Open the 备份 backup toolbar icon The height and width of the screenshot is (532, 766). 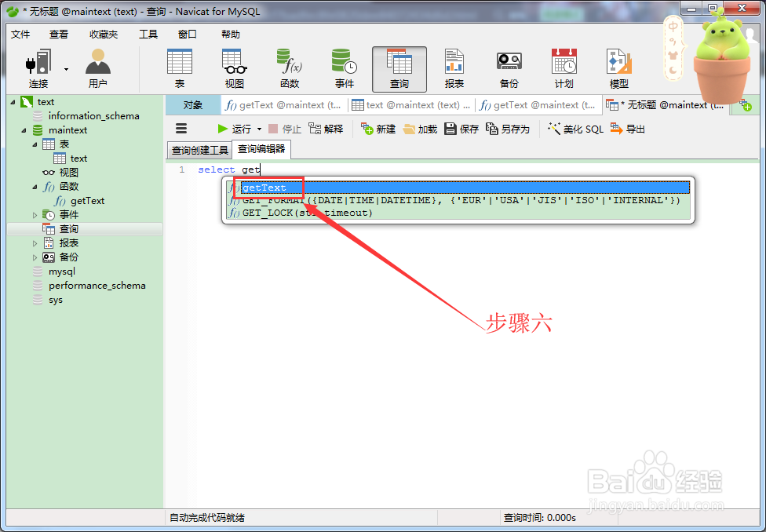click(x=509, y=68)
